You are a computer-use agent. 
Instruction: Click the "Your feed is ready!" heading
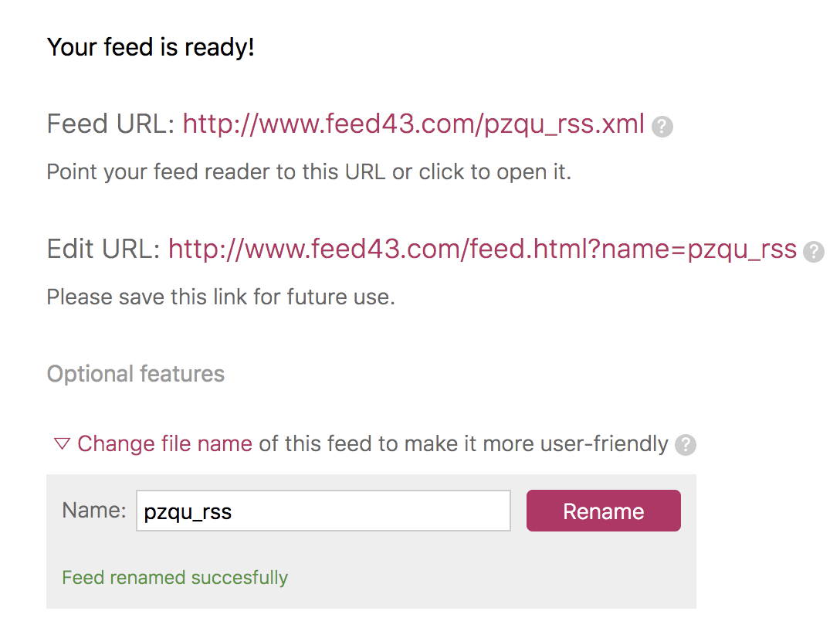point(151,48)
